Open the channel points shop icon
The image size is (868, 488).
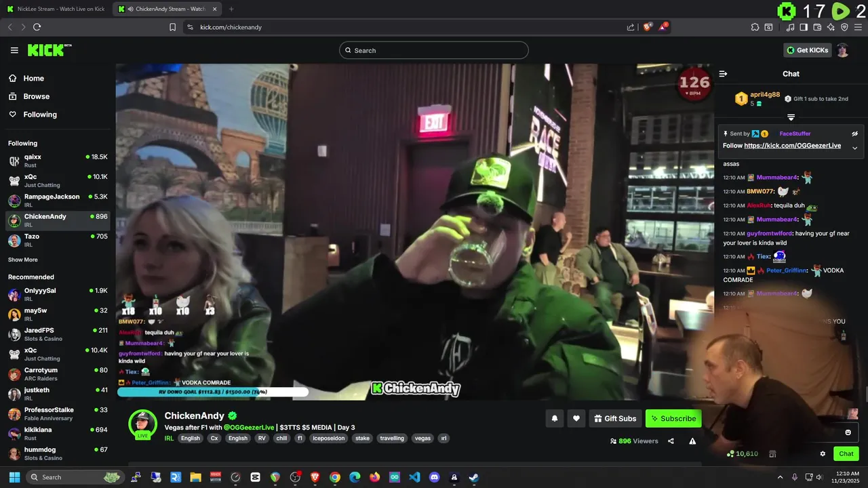coord(772,454)
